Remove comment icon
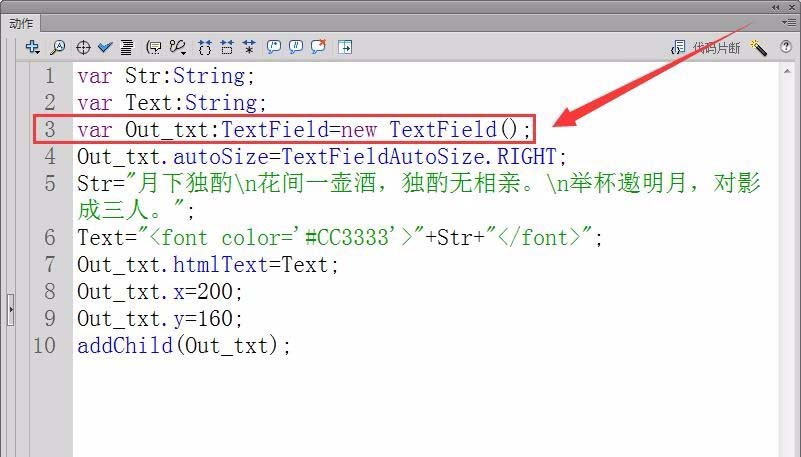 318,47
